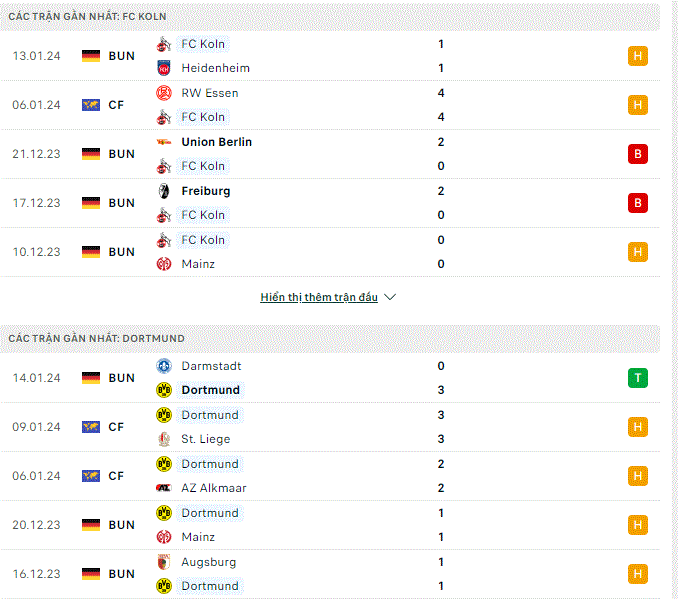Click orange H badge for Heidenheim match
The width and height of the screenshot is (678, 599).
coord(638,56)
